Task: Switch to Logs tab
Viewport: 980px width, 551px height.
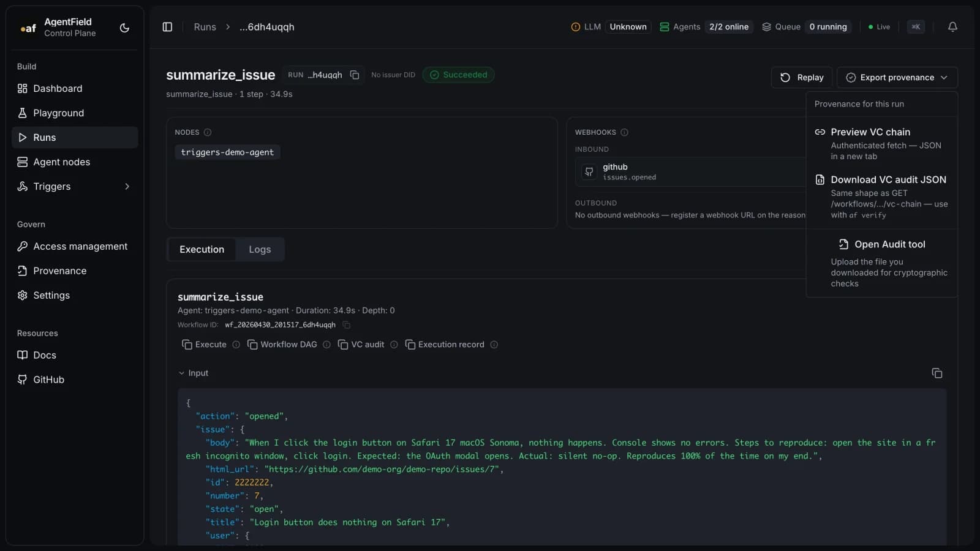Action: [x=260, y=249]
